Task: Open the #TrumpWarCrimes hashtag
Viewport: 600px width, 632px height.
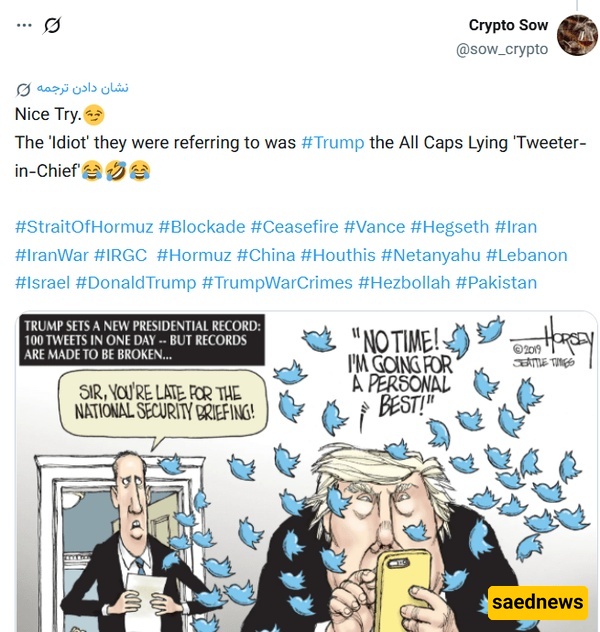Action: 277,283
